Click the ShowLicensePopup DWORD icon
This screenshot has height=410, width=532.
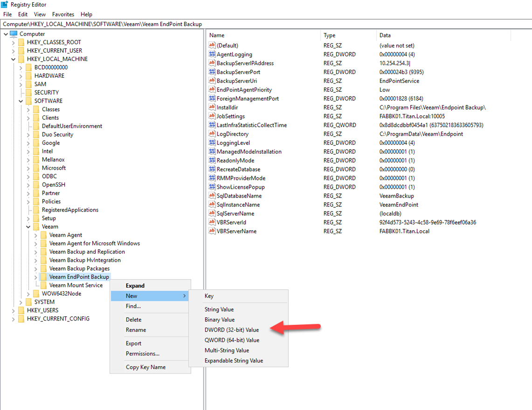212,187
